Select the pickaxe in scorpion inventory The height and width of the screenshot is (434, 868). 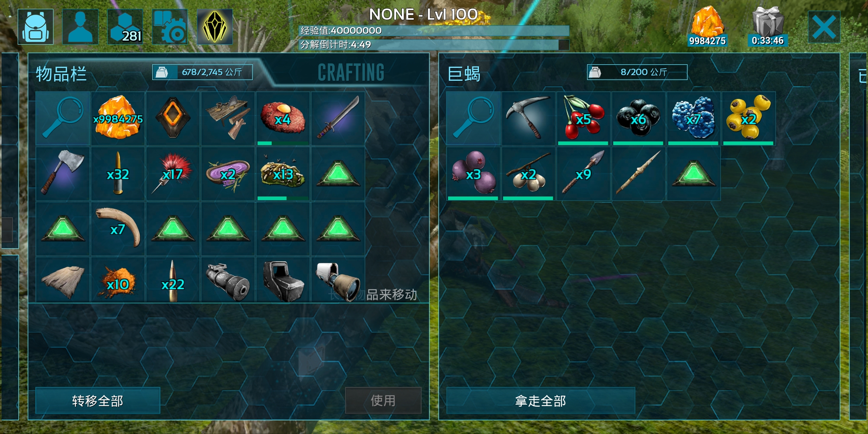tap(528, 118)
